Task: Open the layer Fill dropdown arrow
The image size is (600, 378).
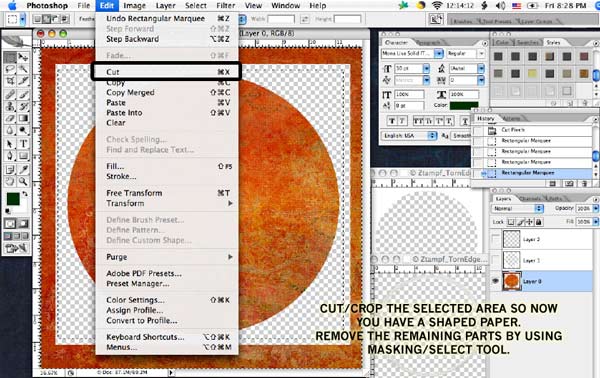Action: tap(595, 222)
